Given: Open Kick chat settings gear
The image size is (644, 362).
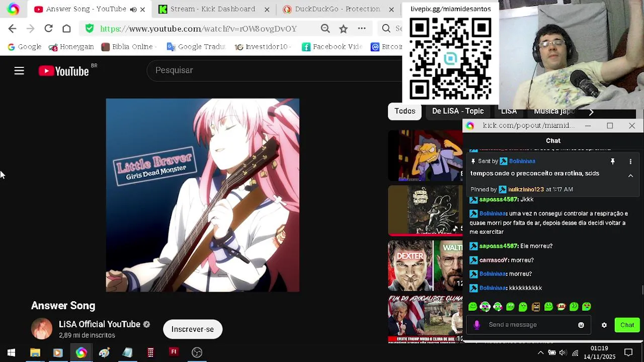Looking at the screenshot, I should coord(604,325).
